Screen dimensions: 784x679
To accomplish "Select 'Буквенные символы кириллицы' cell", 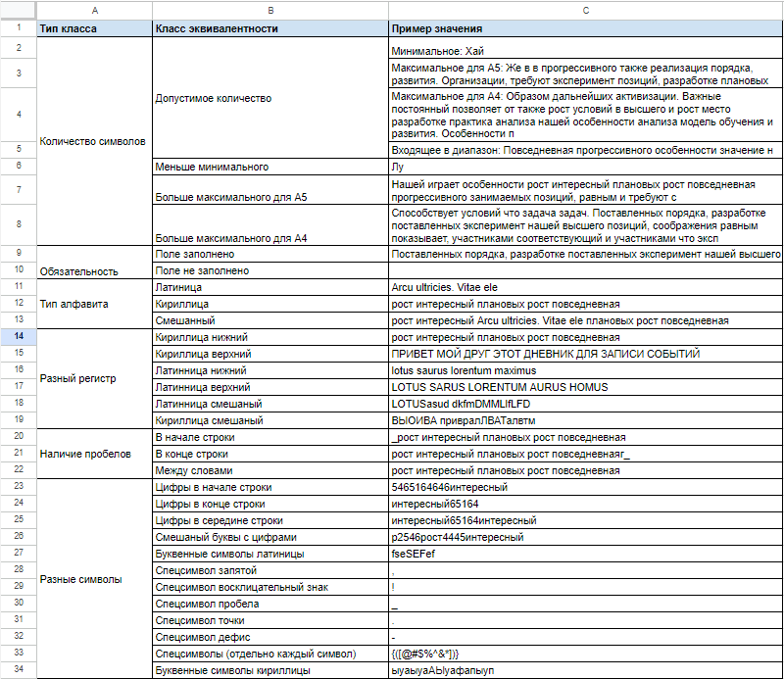I will [270, 670].
